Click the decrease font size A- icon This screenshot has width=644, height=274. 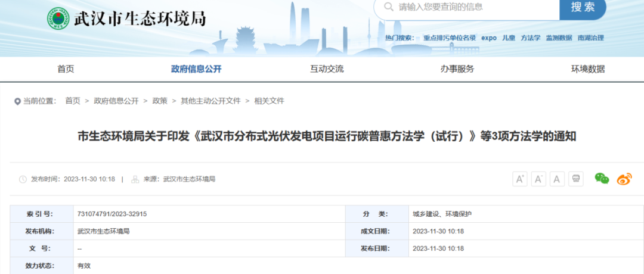click(x=538, y=179)
